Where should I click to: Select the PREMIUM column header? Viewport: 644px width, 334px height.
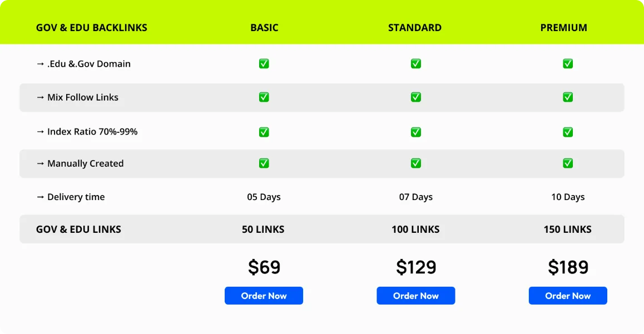(x=563, y=28)
